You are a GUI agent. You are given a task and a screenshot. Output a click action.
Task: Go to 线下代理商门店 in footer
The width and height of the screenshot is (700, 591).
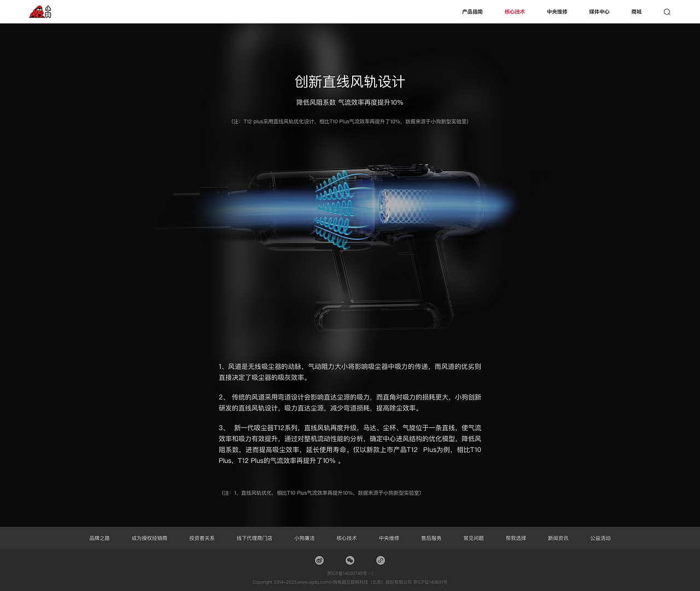(x=254, y=538)
